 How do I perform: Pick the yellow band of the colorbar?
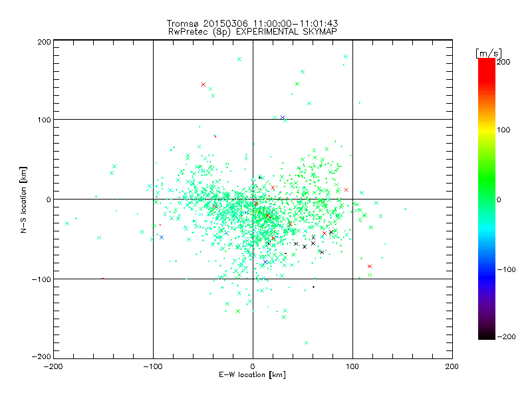pyautogui.click(x=487, y=130)
